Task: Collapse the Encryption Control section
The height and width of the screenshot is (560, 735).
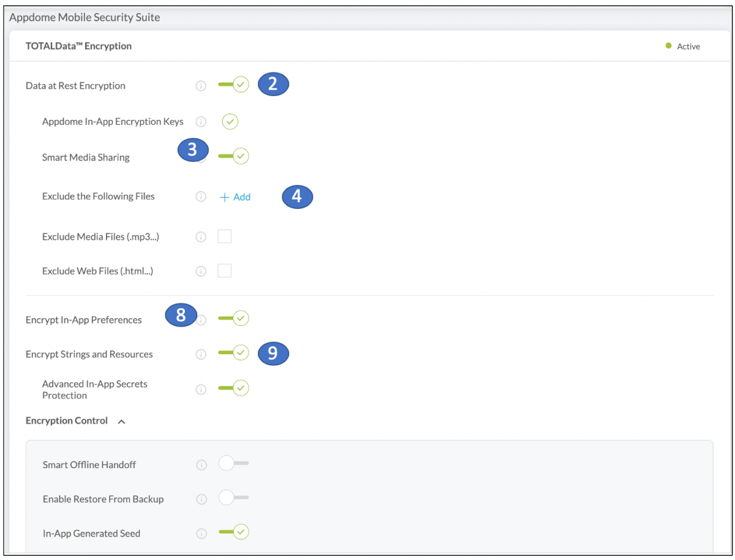Action: coord(121,422)
